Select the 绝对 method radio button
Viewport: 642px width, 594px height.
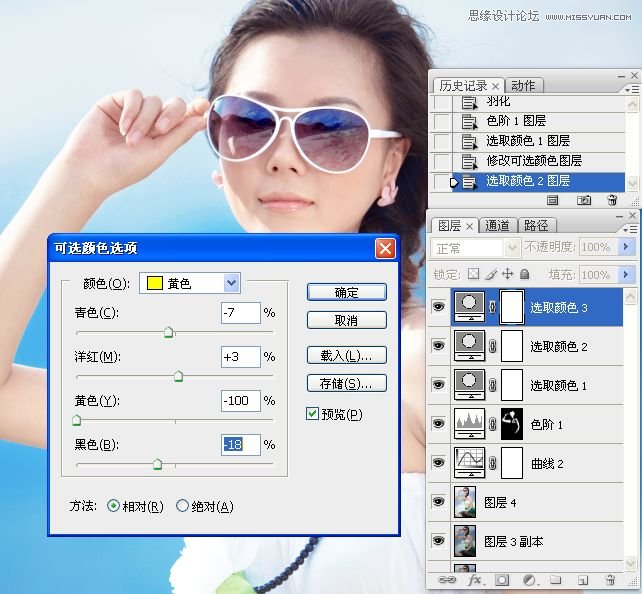(182, 506)
